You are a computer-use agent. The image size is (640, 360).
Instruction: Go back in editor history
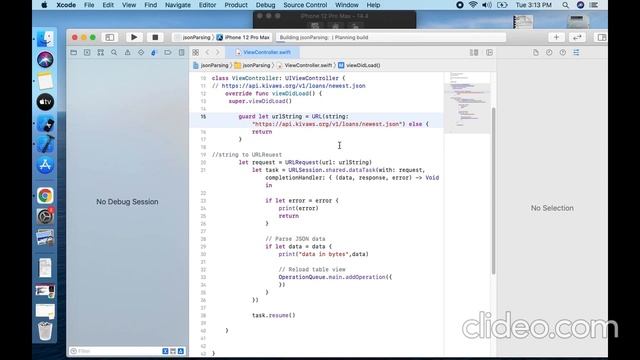tap(207, 52)
